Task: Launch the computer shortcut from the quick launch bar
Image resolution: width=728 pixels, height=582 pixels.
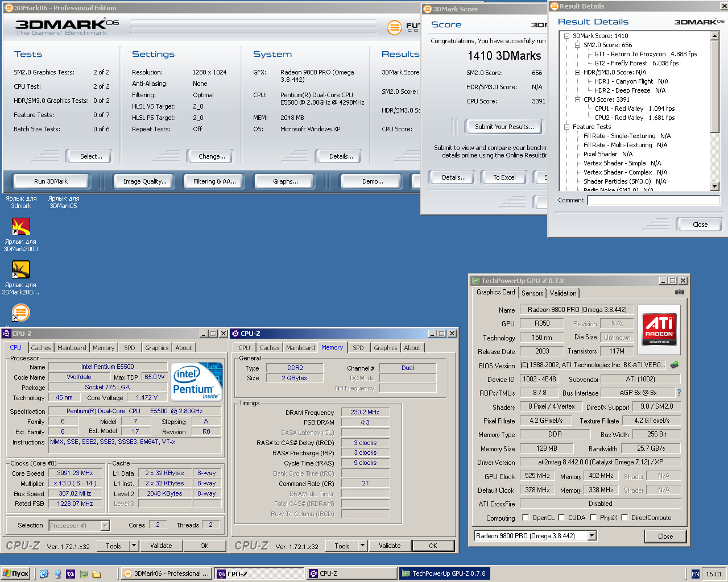Action: (57, 574)
